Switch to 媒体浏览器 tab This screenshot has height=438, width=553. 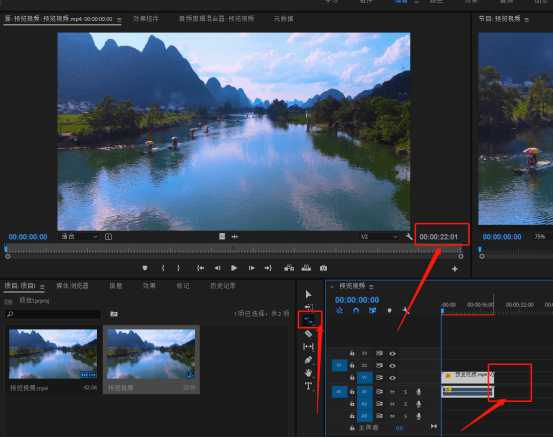72,286
